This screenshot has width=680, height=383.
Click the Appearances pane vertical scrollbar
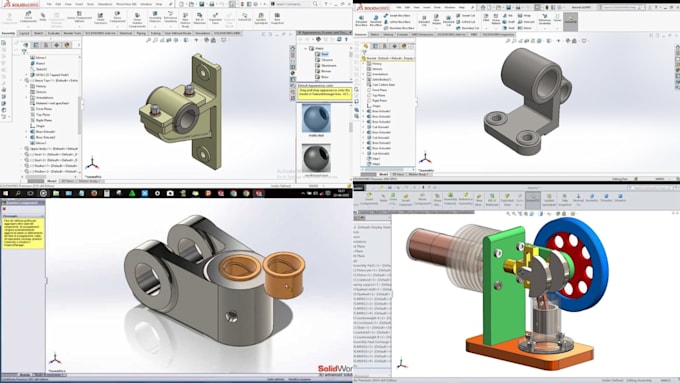pos(351,127)
